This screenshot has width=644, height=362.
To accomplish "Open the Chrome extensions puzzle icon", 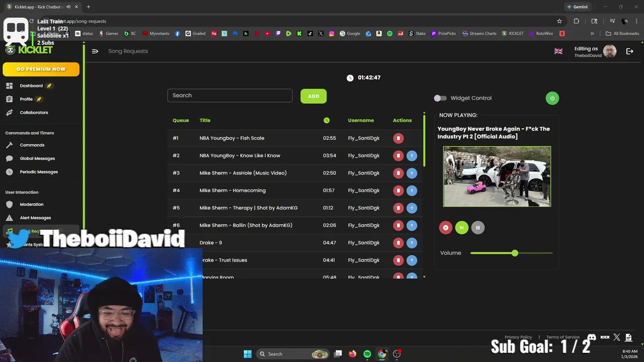I will pos(577,21).
